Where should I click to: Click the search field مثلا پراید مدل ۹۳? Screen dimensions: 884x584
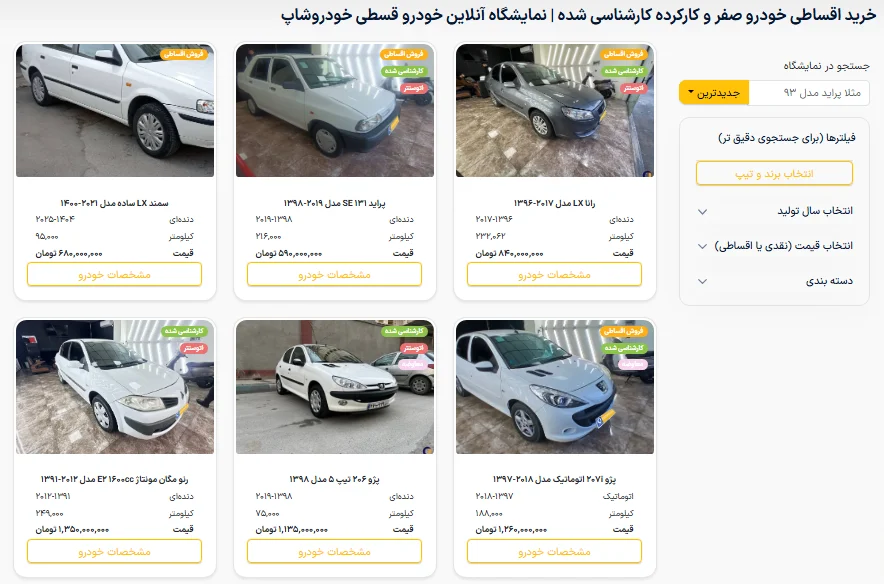pyautogui.click(x=808, y=92)
